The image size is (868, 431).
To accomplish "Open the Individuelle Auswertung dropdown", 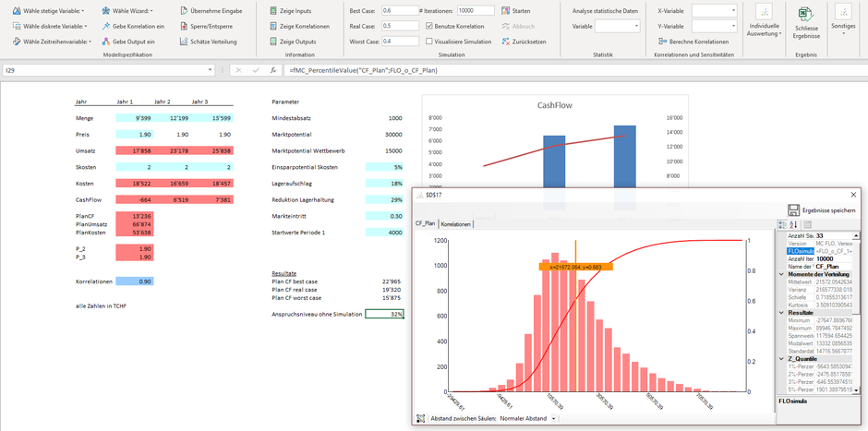I will pos(764,20).
